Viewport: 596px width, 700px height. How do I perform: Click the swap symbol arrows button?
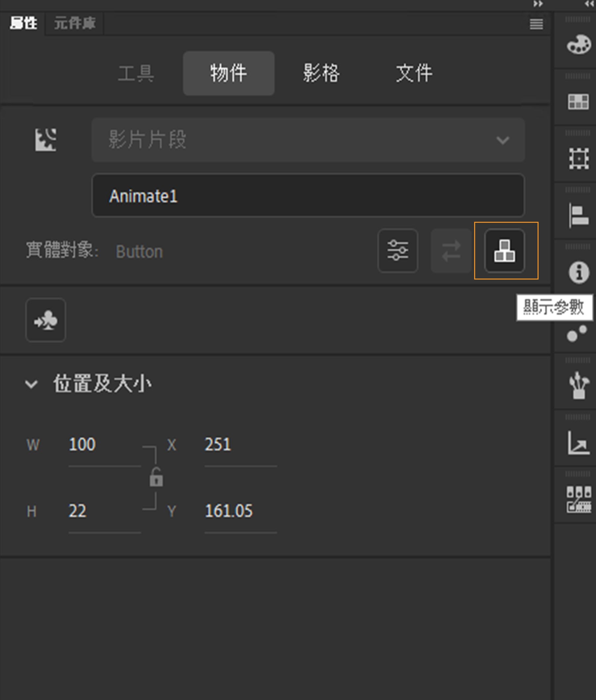[x=451, y=251]
